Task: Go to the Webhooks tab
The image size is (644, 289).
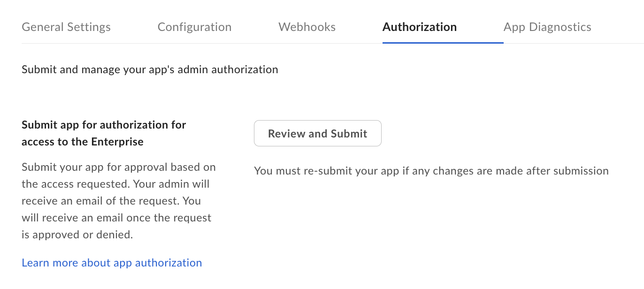Action: (x=307, y=27)
